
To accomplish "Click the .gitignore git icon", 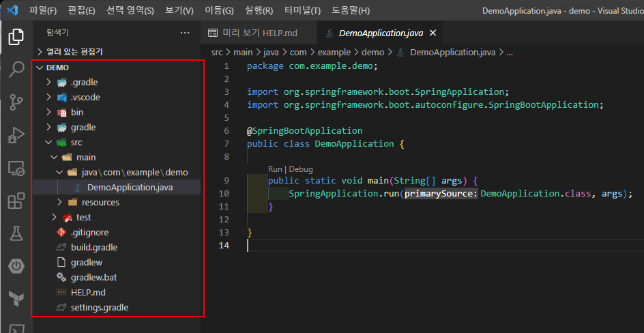I will click(61, 233).
